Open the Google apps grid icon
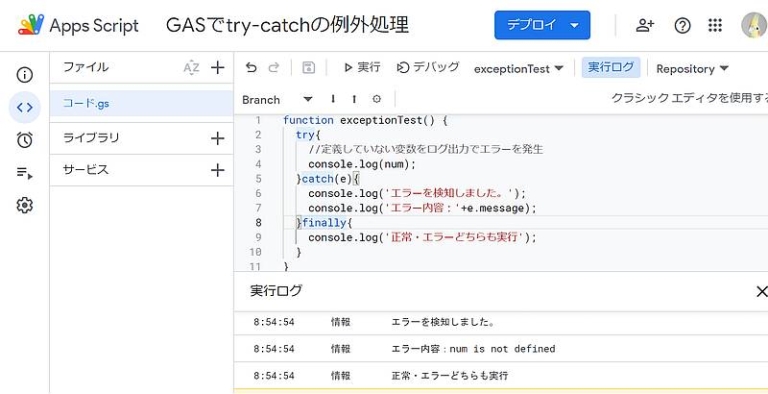This screenshot has width=768, height=394. 715,25
